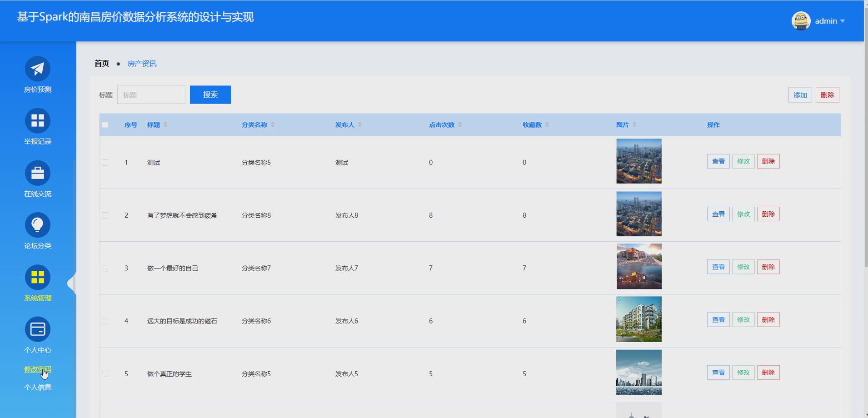Image resolution: width=868 pixels, height=418 pixels.
Task: Focus the 标题 search input field
Action: pyautogui.click(x=151, y=95)
